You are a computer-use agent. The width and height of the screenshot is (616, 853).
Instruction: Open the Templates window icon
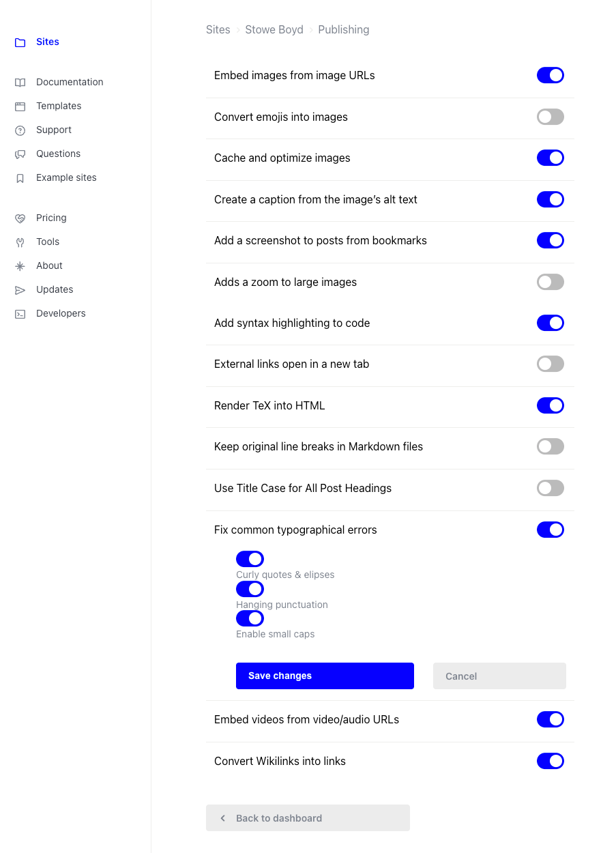click(20, 106)
